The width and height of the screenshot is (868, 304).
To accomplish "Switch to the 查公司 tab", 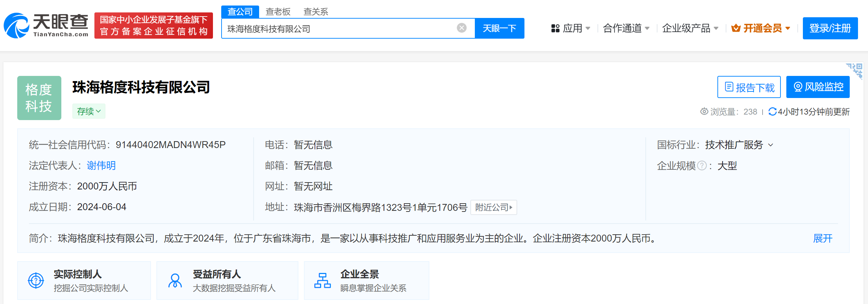I will (240, 12).
